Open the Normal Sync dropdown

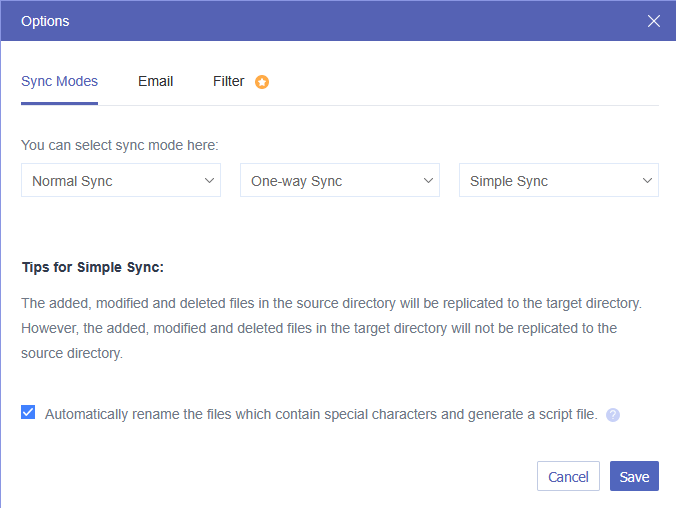click(x=120, y=181)
